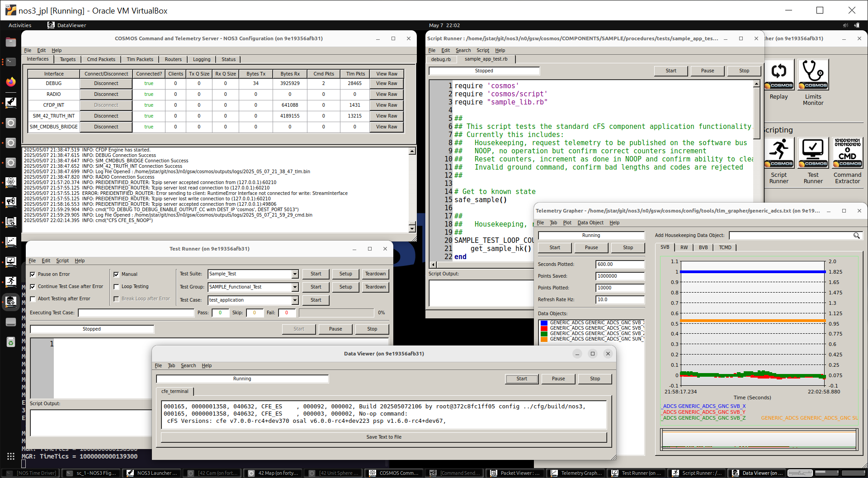Toggle Pause on Error checkbox

(x=33, y=274)
